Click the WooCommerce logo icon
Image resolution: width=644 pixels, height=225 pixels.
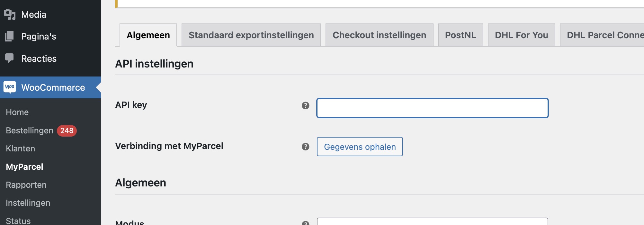pyautogui.click(x=10, y=87)
